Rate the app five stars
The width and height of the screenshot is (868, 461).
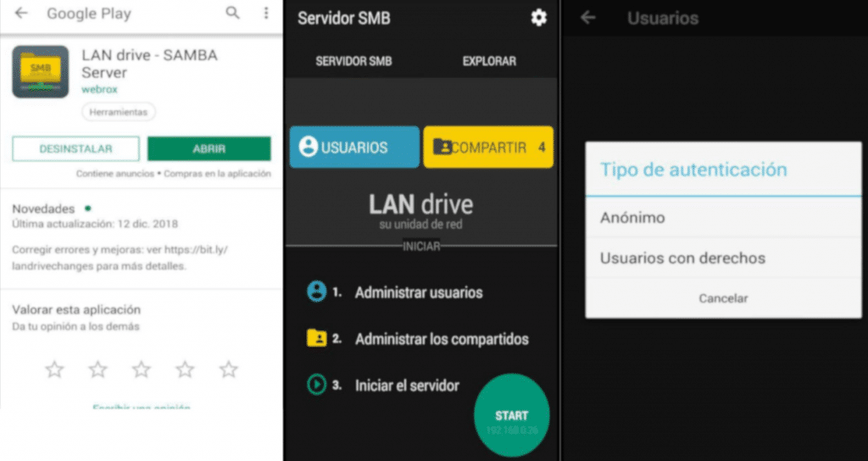[x=229, y=369]
